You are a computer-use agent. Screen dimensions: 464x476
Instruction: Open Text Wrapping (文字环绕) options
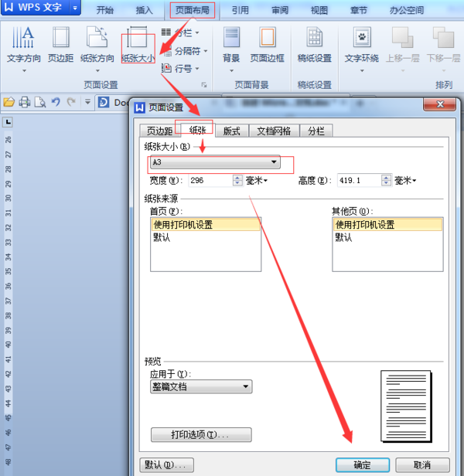pyautogui.click(x=362, y=49)
